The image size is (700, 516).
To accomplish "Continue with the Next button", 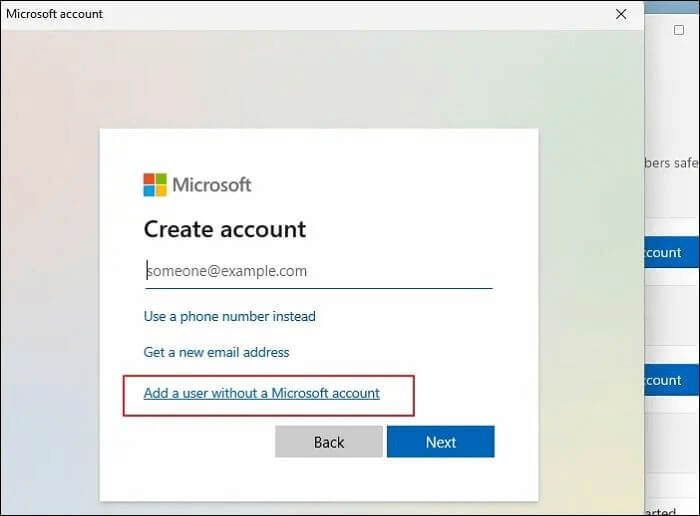I will 441,441.
